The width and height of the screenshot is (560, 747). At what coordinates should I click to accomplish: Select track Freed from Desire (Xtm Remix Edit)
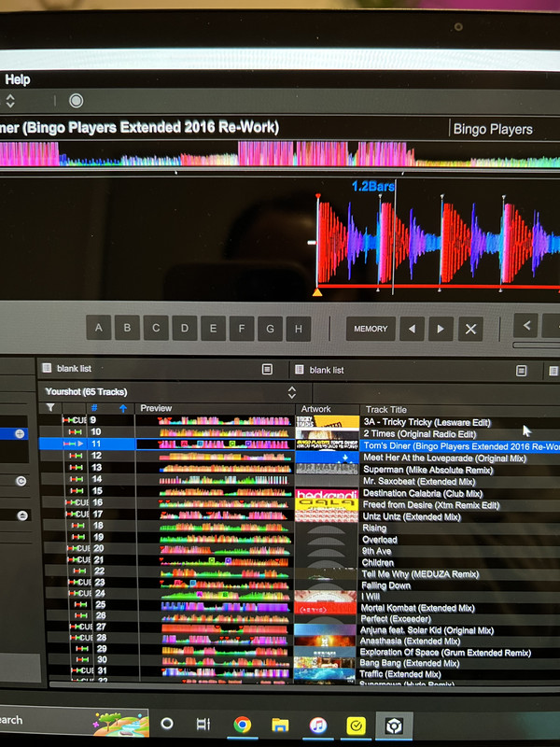[431, 504]
